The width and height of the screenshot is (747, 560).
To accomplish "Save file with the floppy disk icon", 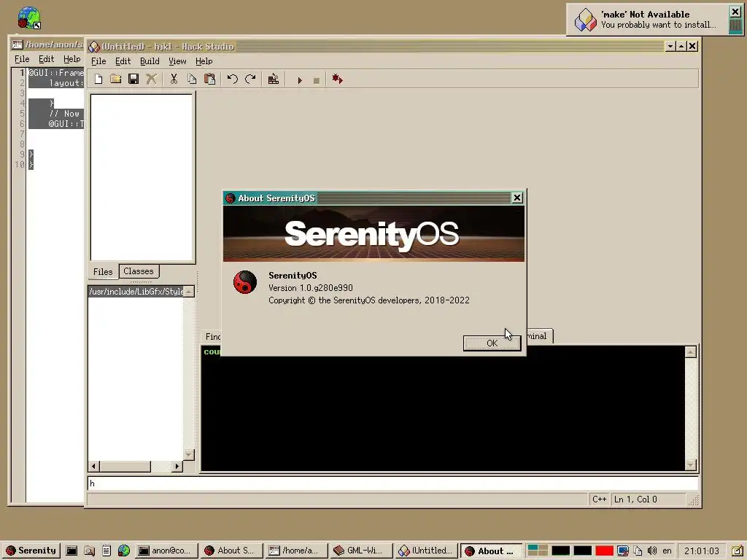I will pyautogui.click(x=133, y=79).
